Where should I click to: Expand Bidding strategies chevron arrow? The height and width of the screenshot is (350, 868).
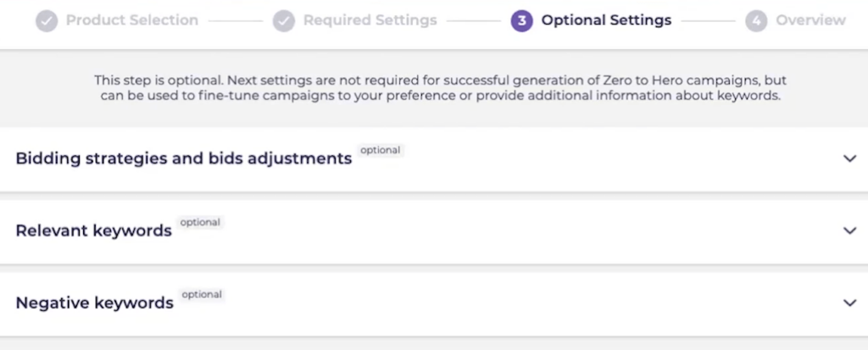tap(849, 158)
